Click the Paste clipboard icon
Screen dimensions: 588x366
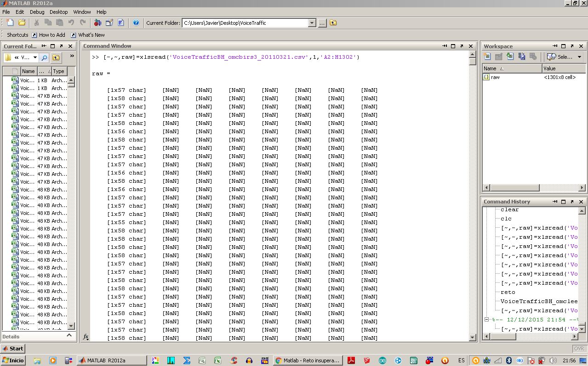[x=60, y=23]
